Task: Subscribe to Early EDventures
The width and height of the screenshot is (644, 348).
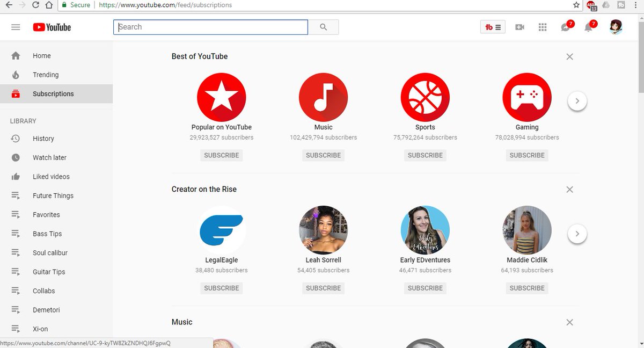Action: point(425,288)
